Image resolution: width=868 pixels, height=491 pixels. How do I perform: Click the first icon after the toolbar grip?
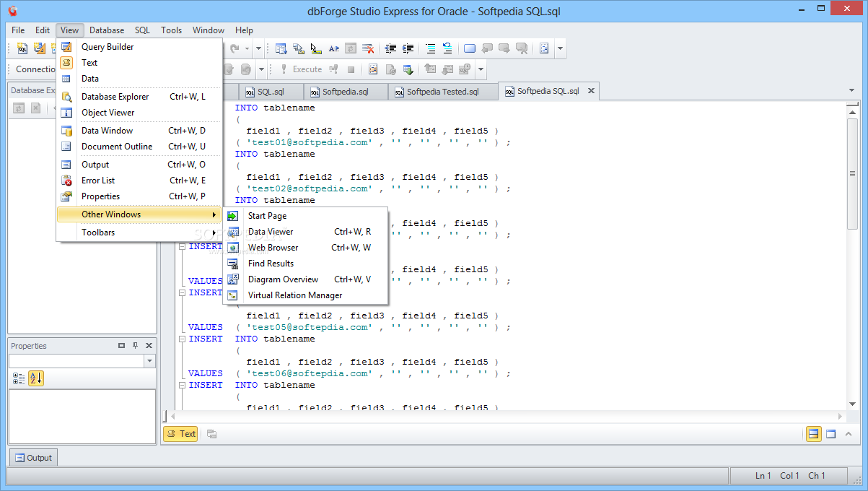(22, 48)
